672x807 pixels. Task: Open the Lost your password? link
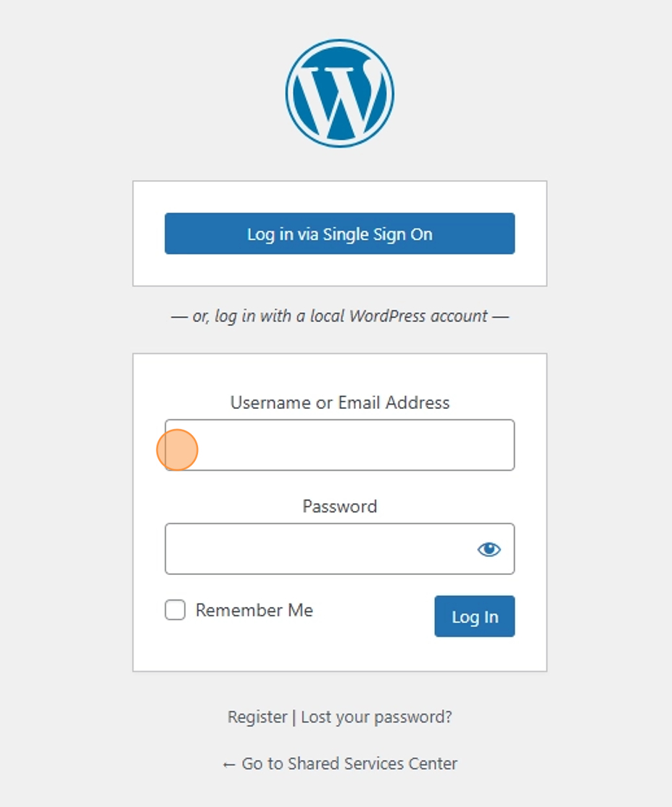click(x=377, y=717)
